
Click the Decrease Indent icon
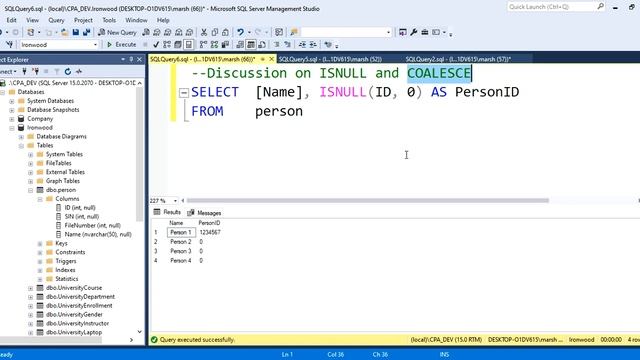(x=302, y=44)
